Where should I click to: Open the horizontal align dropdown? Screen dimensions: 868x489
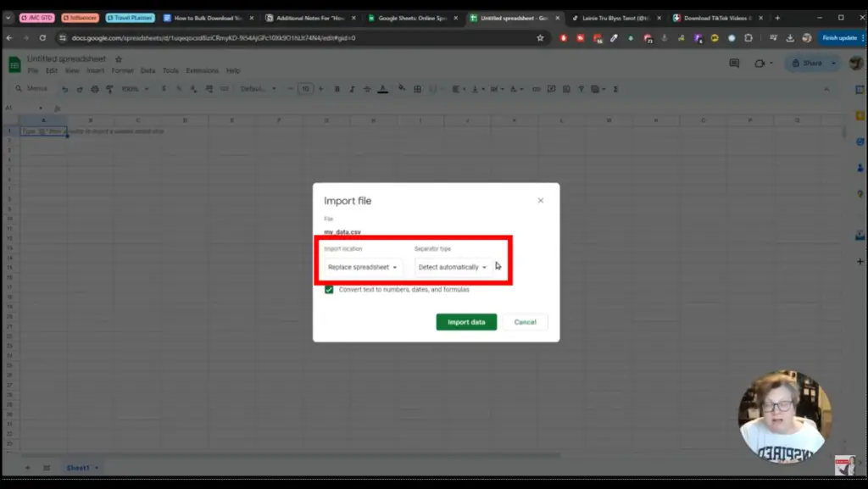[x=458, y=89]
